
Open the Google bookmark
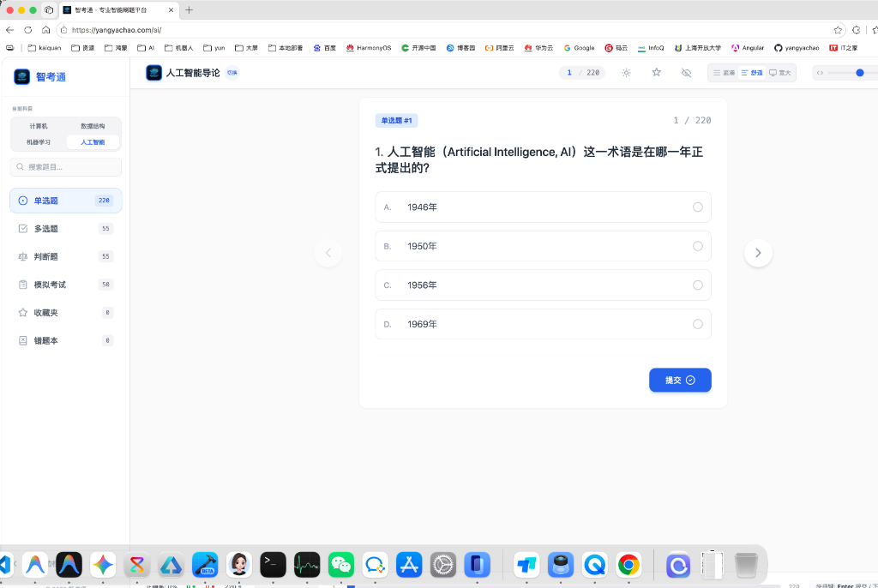coord(579,48)
